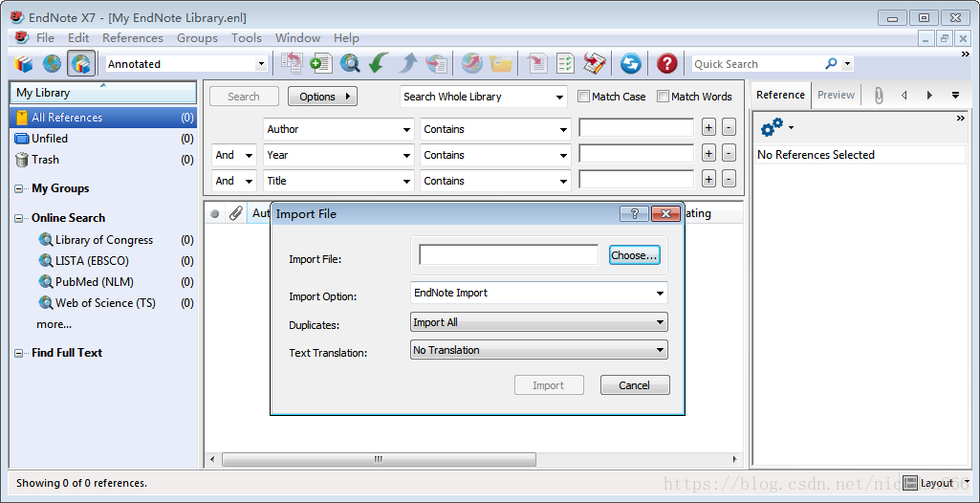Collapse the Find Full Text group

pyautogui.click(x=19, y=353)
